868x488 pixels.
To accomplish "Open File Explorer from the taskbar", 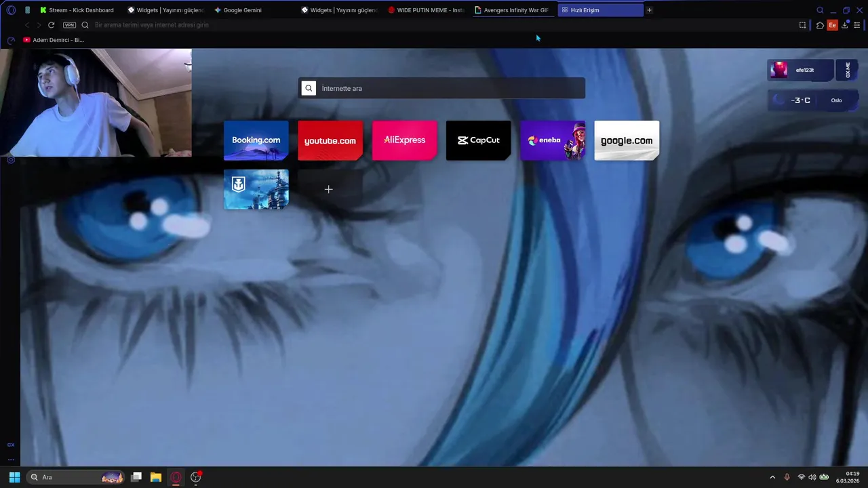I will (x=156, y=477).
